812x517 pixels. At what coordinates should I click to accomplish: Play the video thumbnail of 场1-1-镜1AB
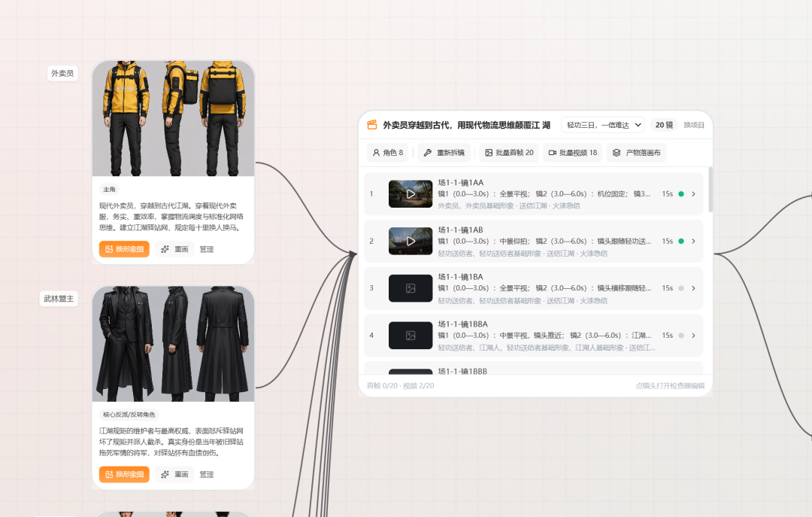(x=411, y=241)
